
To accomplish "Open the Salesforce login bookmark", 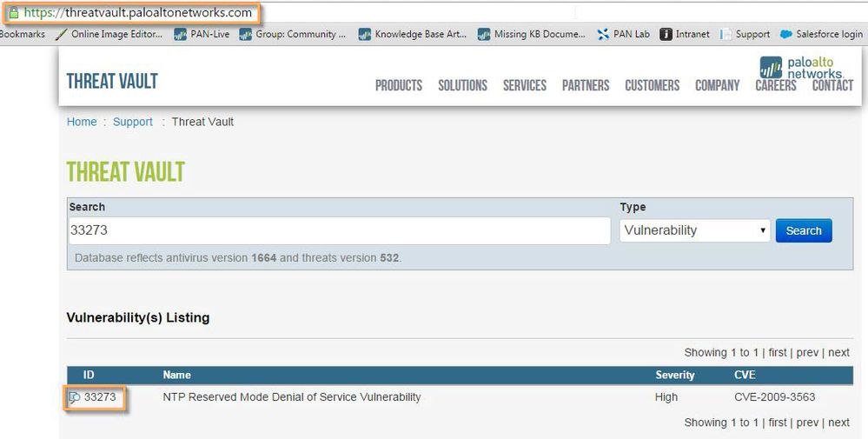I will (821, 34).
